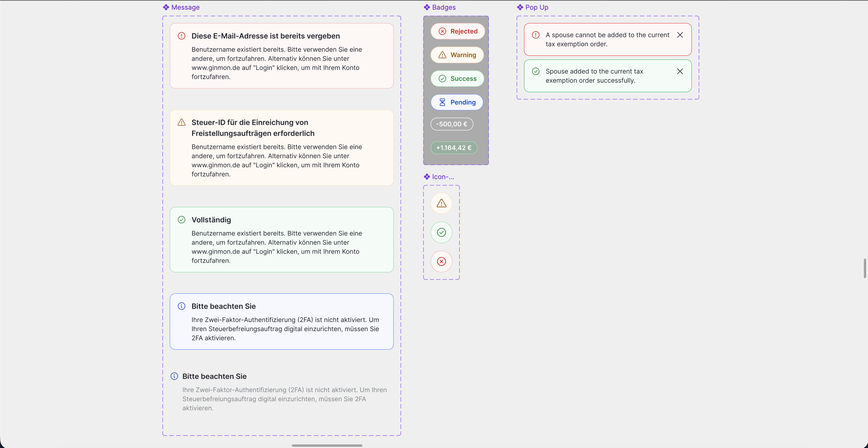Click the component diamond icon next to Pop Up
The width and height of the screenshot is (868, 448).
point(520,7)
